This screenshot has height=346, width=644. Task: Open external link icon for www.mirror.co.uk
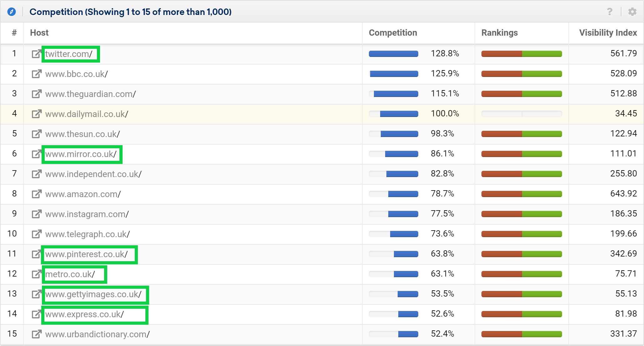(37, 154)
